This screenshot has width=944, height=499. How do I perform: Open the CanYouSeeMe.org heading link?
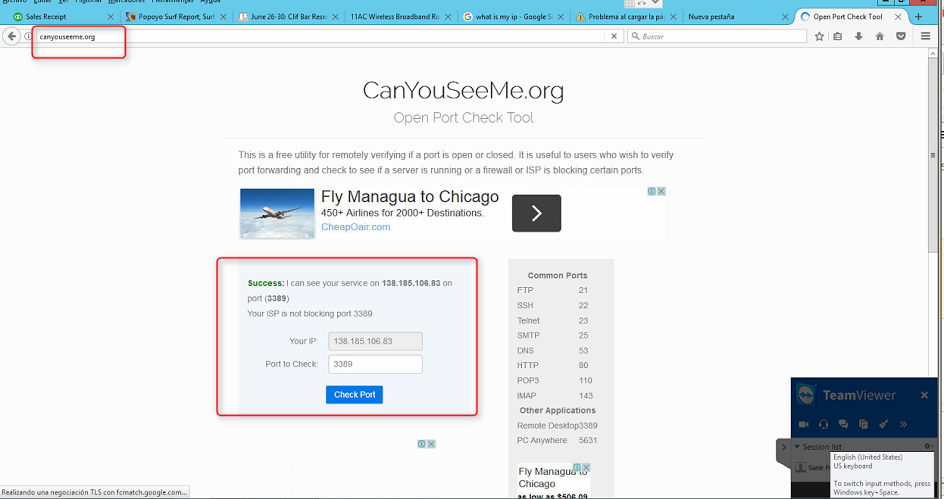[x=463, y=90]
